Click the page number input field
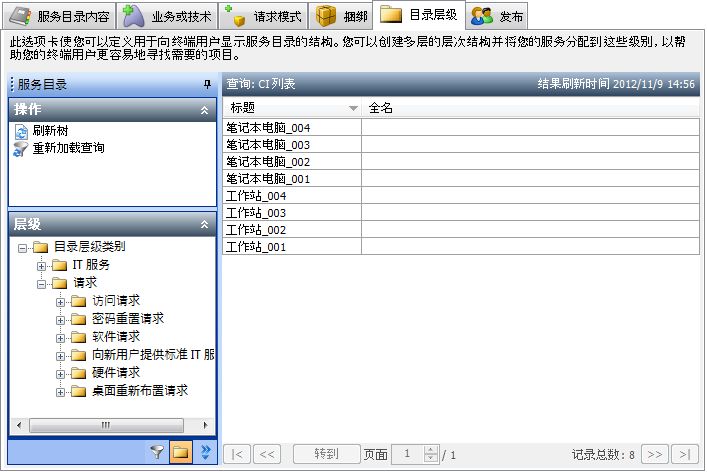The width and height of the screenshot is (707, 472). [408, 454]
